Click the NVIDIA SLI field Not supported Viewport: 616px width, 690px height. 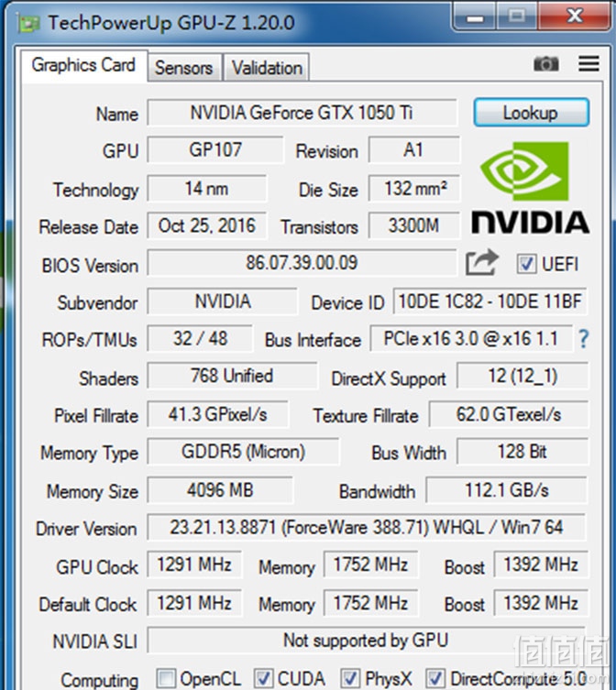(367, 641)
